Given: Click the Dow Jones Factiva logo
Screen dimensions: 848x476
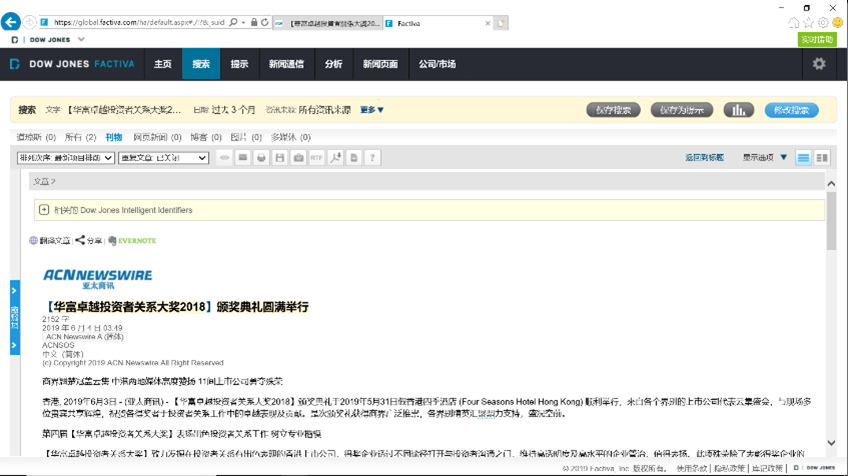Looking at the screenshot, I should pyautogui.click(x=72, y=64).
